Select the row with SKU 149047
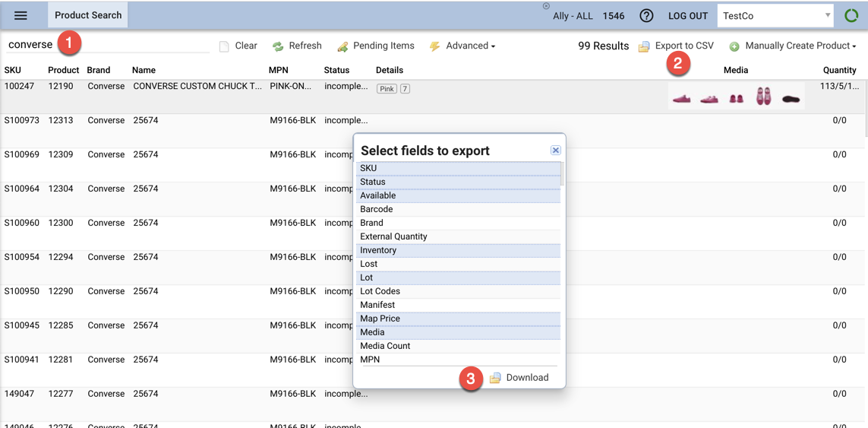The height and width of the screenshot is (428, 868). [x=434, y=404]
